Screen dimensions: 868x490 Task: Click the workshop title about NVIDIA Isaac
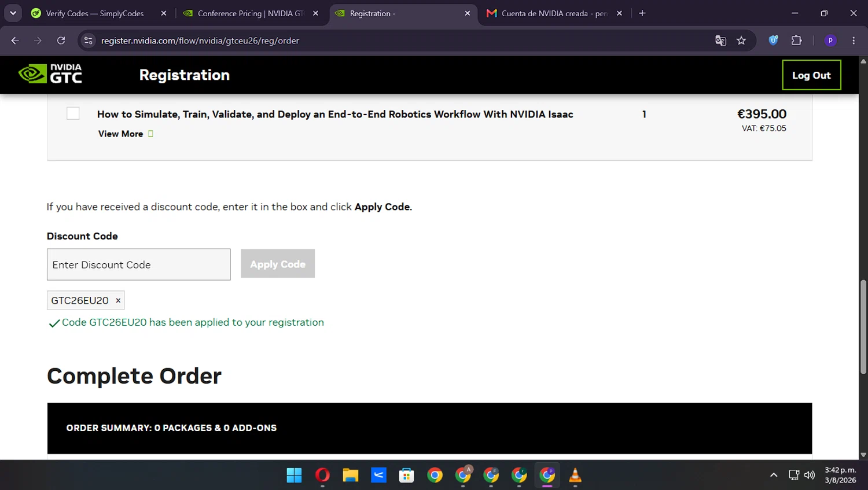[335, 114]
